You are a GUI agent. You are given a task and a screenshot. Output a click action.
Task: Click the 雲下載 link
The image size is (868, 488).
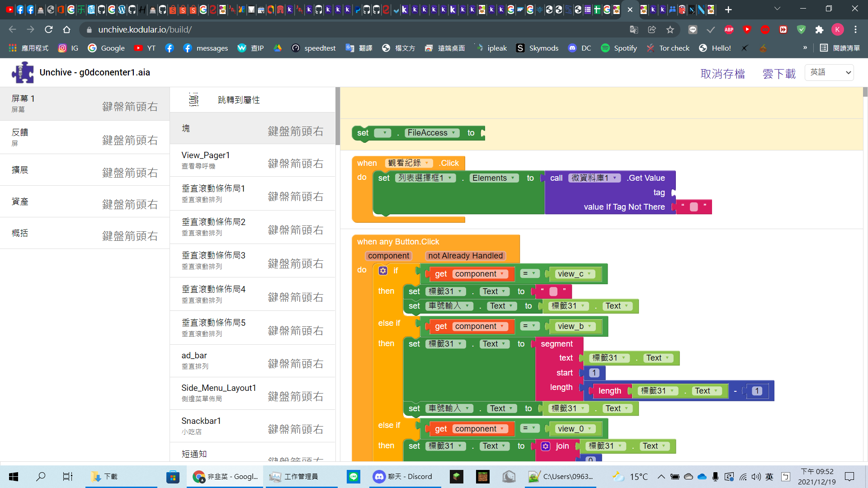(x=779, y=74)
